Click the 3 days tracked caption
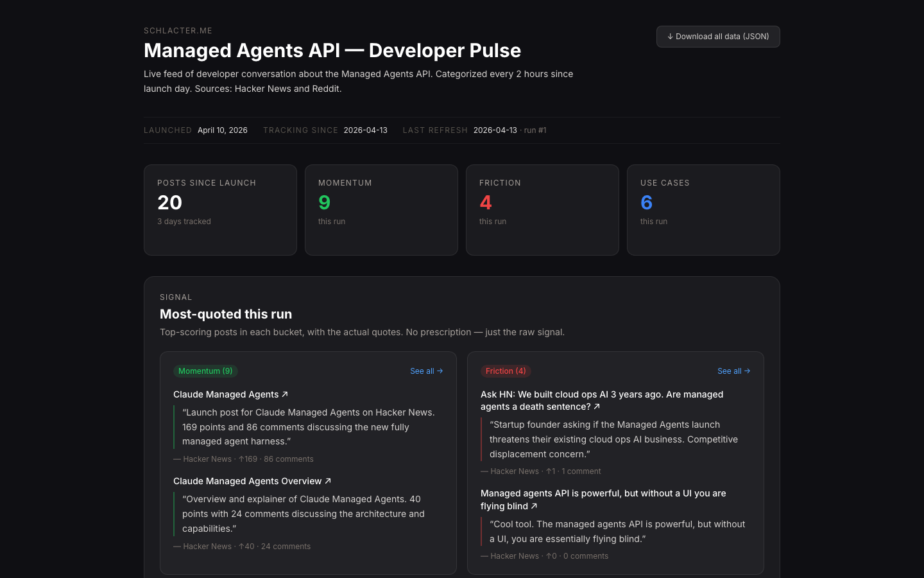The height and width of the screenshot is (578, 924). pos(184,222)
